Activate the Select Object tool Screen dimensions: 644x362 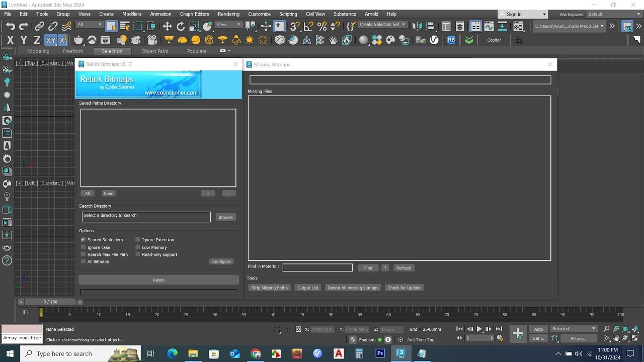111,26
